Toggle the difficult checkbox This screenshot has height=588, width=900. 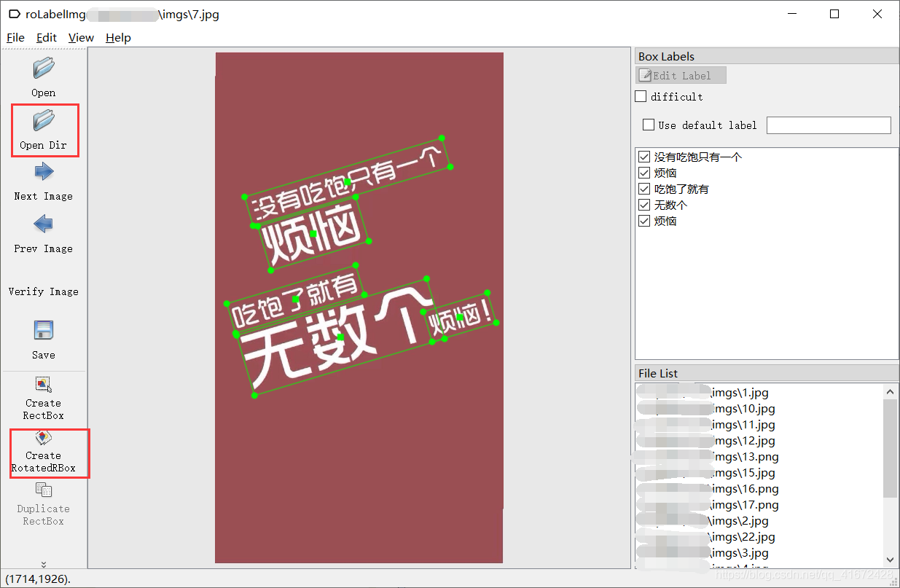click(x=641, y=95)
